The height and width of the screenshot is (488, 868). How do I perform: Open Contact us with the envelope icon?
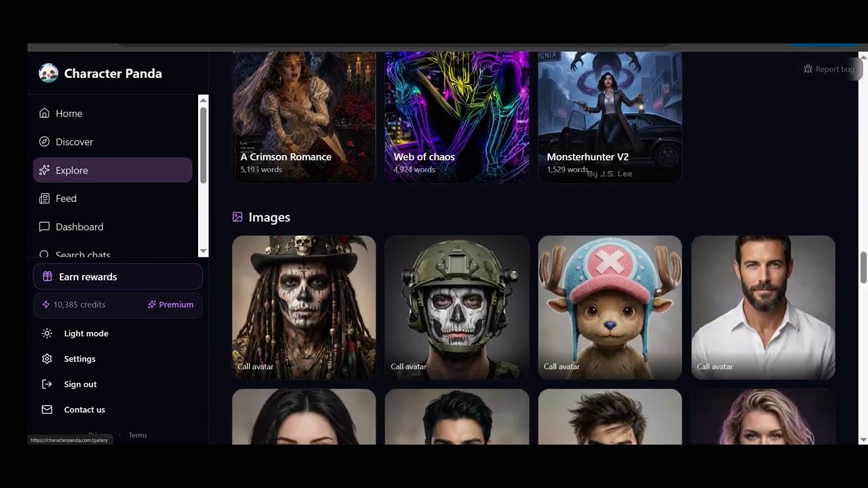47,410
